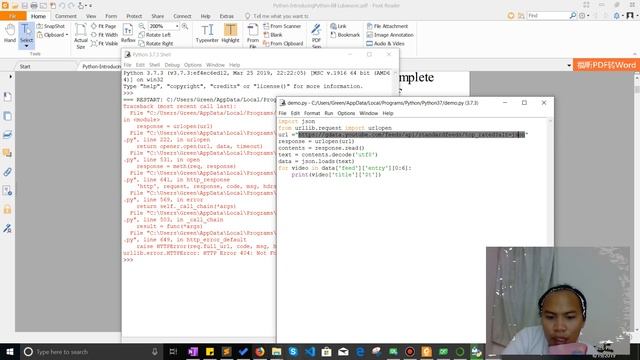Choose the Select text tool
This screenshot has height=360, width=640.
click(x=26, y=33)
